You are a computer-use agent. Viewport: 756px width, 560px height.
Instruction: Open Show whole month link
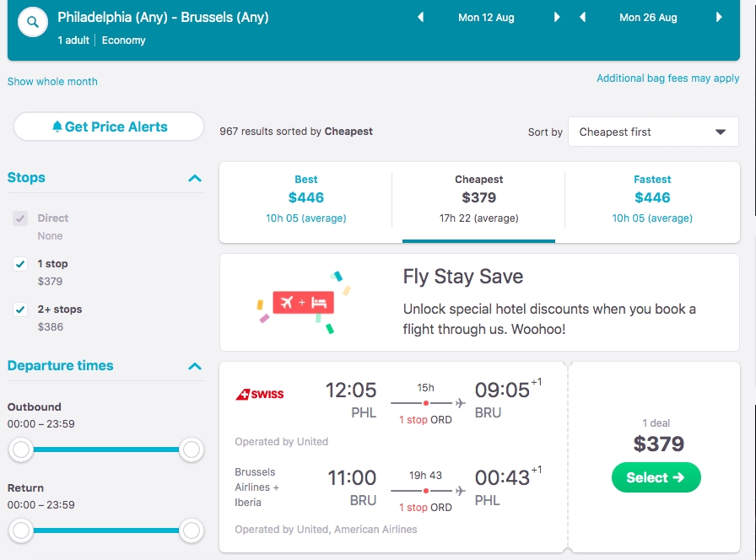pyautogui.click(x=52, y=82)
